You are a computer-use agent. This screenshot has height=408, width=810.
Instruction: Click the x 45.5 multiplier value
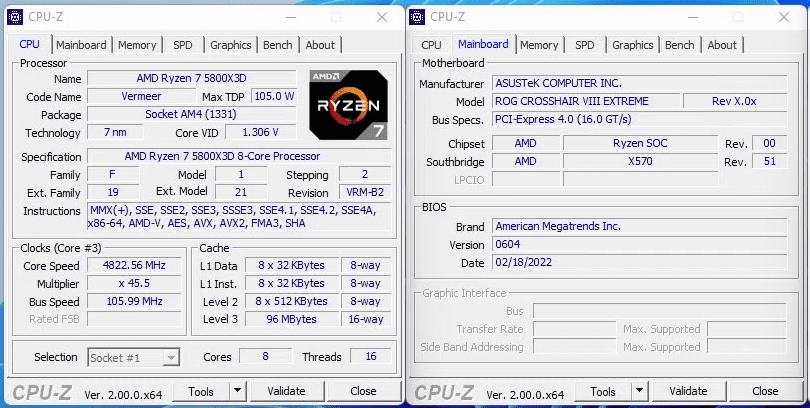[134, 284]
